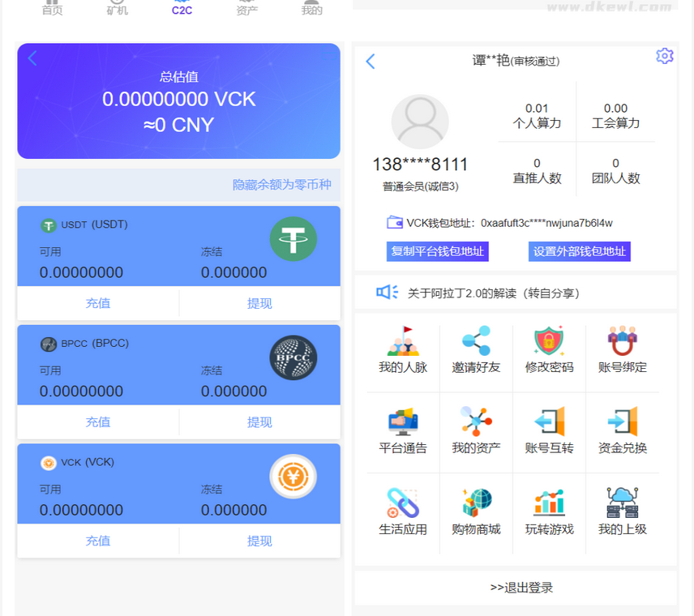This screenshot has height=616, width=694.
Task: Click back chevron on profile header
Action: [x=371, y=62]
